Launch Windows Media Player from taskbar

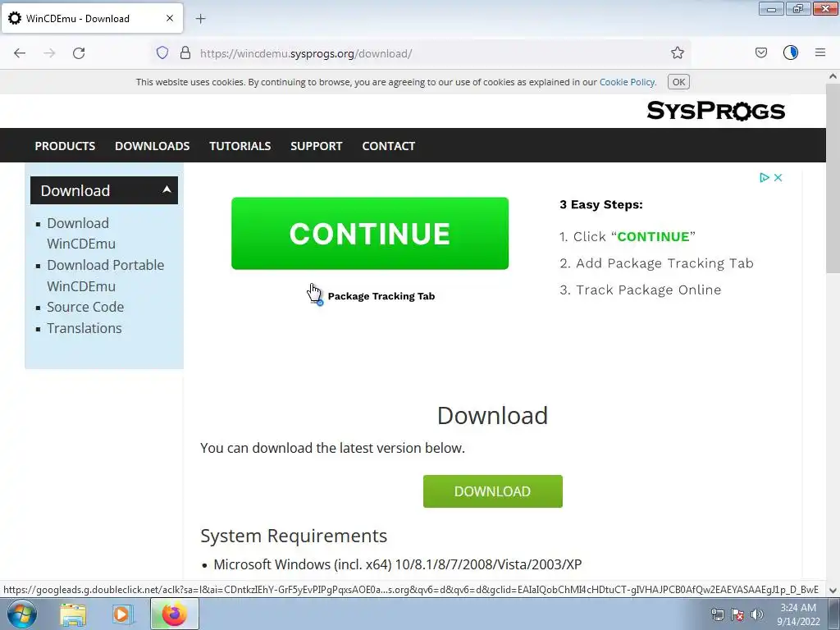point(122,614)
